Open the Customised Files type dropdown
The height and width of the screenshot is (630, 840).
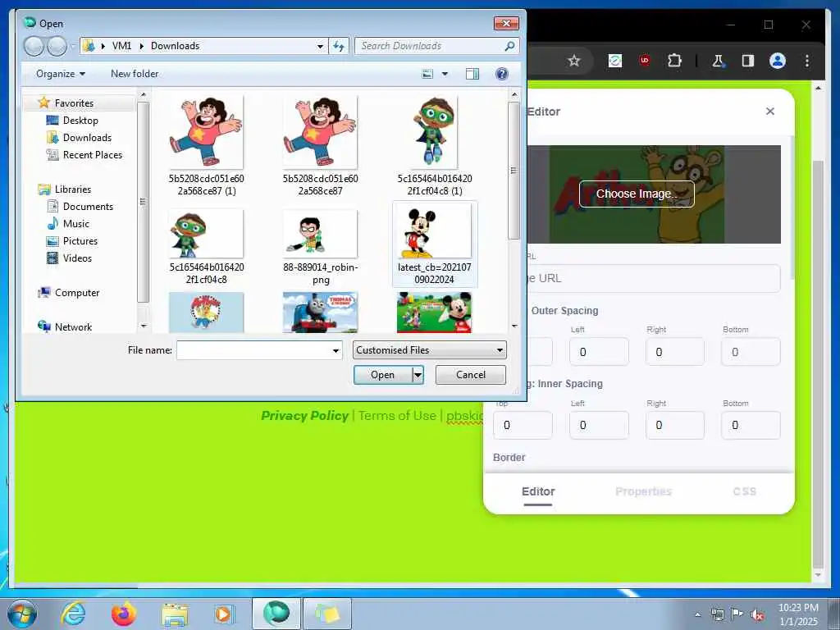click(x=430, y=350)
